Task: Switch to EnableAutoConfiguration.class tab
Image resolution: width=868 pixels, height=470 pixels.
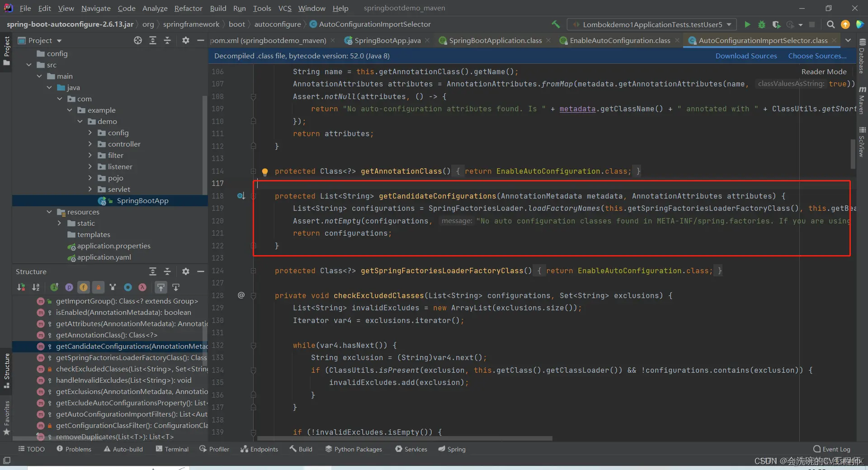Action: [x=620, y=40]
